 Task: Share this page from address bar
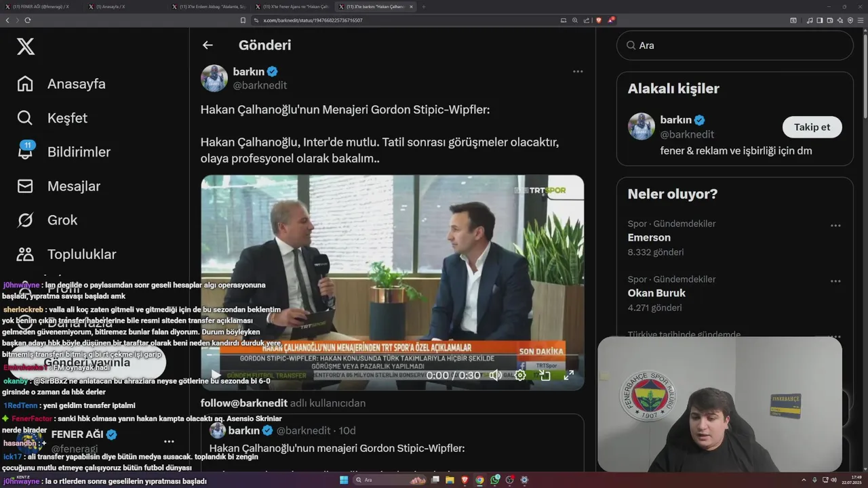(x=586, y=20)
